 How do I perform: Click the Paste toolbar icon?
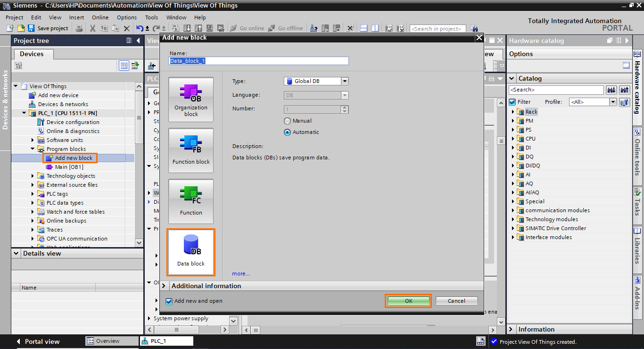[x=115, y=28]
